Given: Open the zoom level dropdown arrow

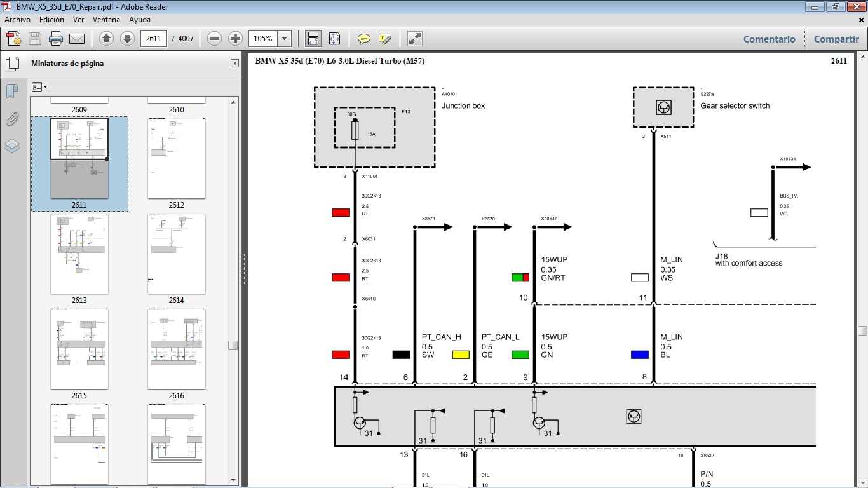Looking at the screenshot, I should [284, 39].
